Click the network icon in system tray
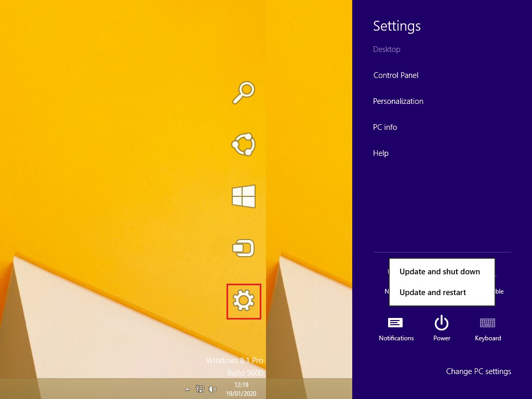 [x=200, y=389]
